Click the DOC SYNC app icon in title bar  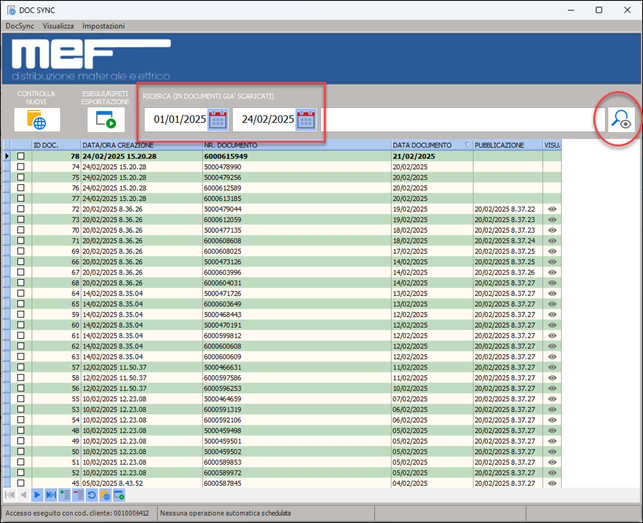tap(11, 10)
